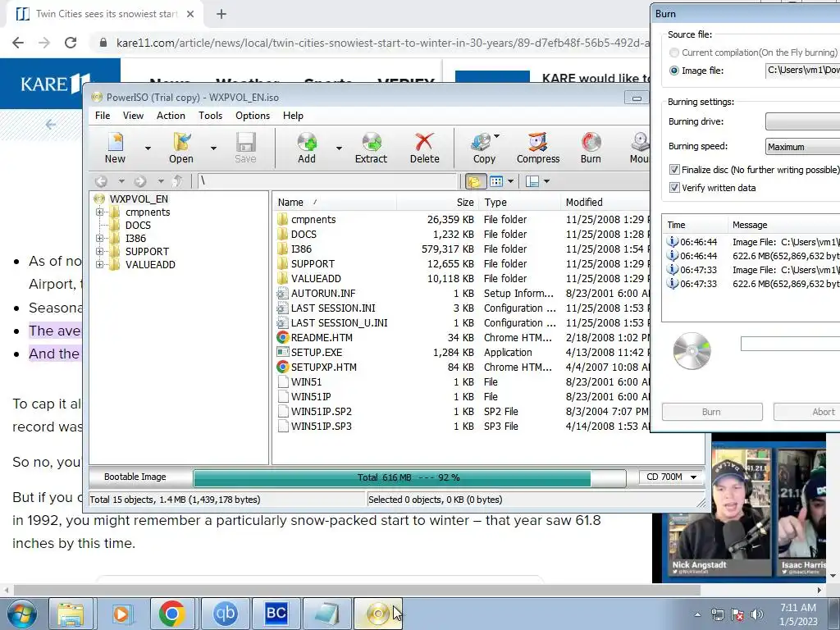Click the Compress toolbar icon
The image size is (840, 630).
[538, 148]
